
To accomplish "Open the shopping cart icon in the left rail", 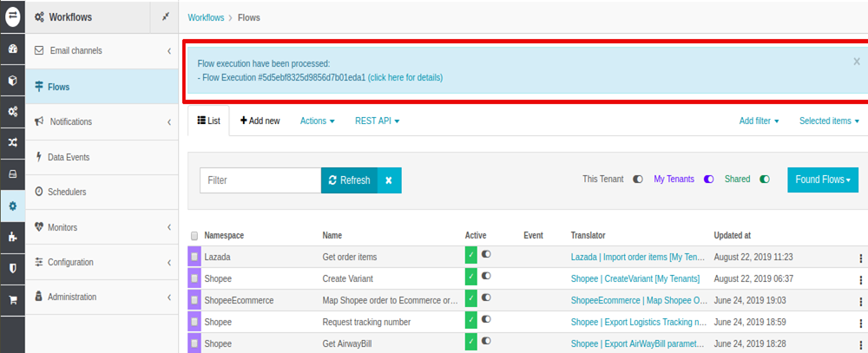I will coord(12,300).
